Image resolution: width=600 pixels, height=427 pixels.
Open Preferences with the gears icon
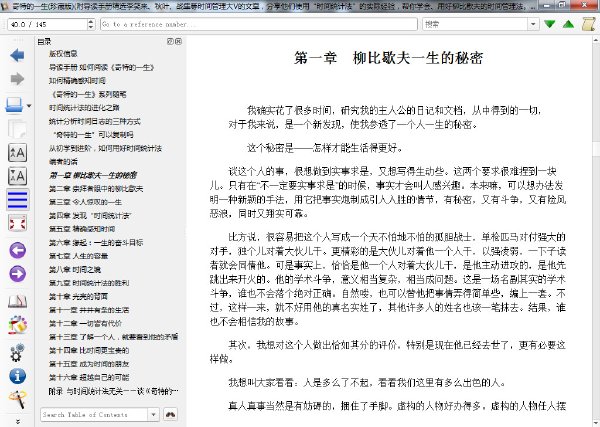17,352
